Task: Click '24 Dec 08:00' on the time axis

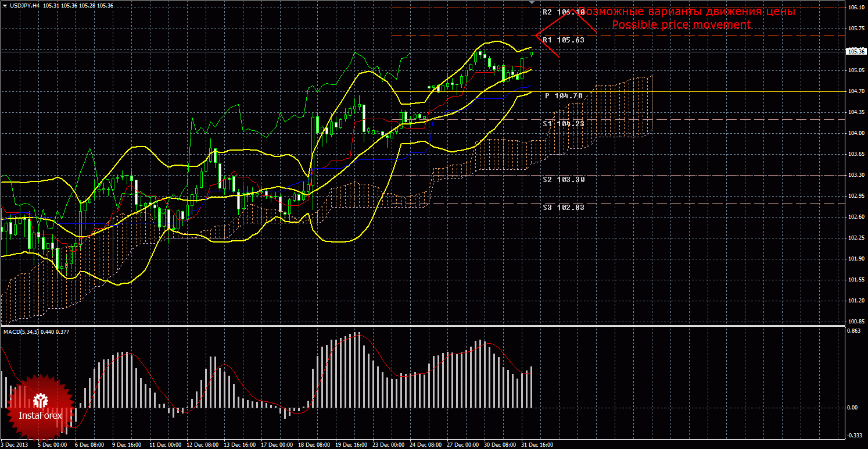Action: click(425, 445)
